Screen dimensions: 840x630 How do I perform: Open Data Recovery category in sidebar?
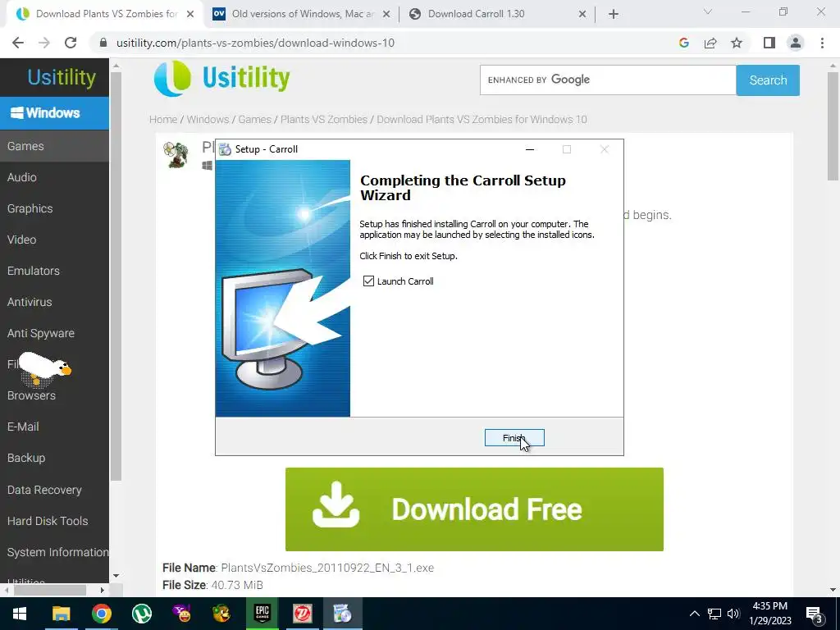[x=54, y=490]
